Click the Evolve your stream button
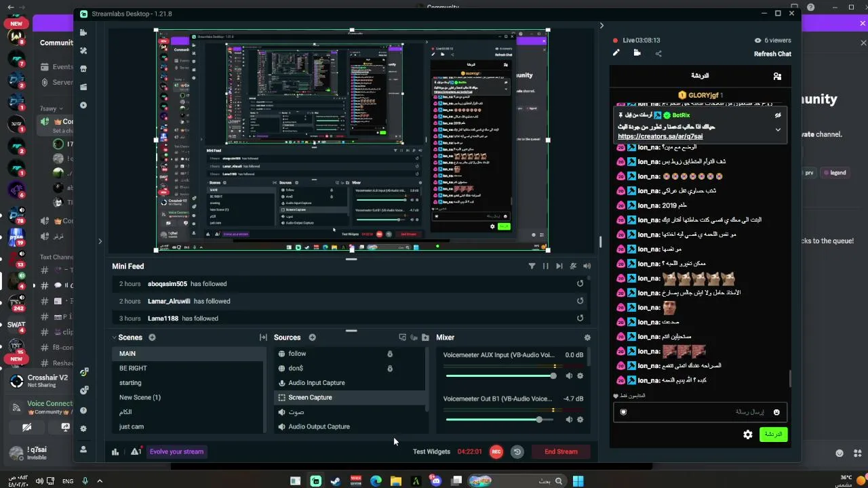The height and width of the screenshot is (488, 868). click(x=176, y=451)
